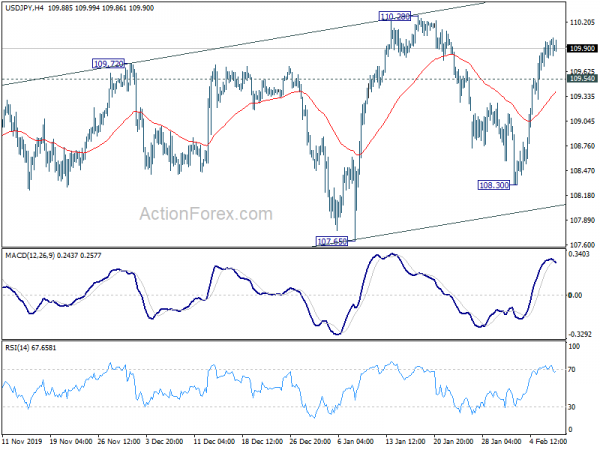Click the 11 Dec 04:00 time label

[x=215, y=441]
